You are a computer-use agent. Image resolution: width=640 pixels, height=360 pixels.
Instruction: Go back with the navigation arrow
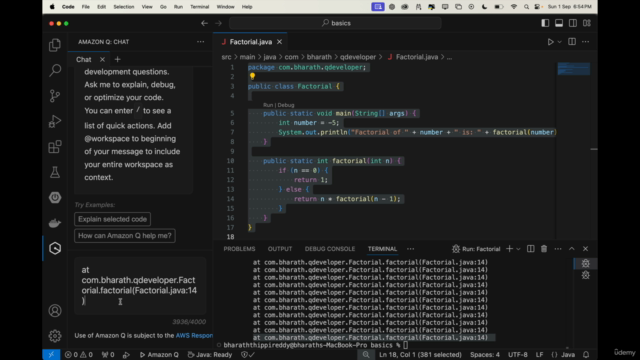pos(204,23)
